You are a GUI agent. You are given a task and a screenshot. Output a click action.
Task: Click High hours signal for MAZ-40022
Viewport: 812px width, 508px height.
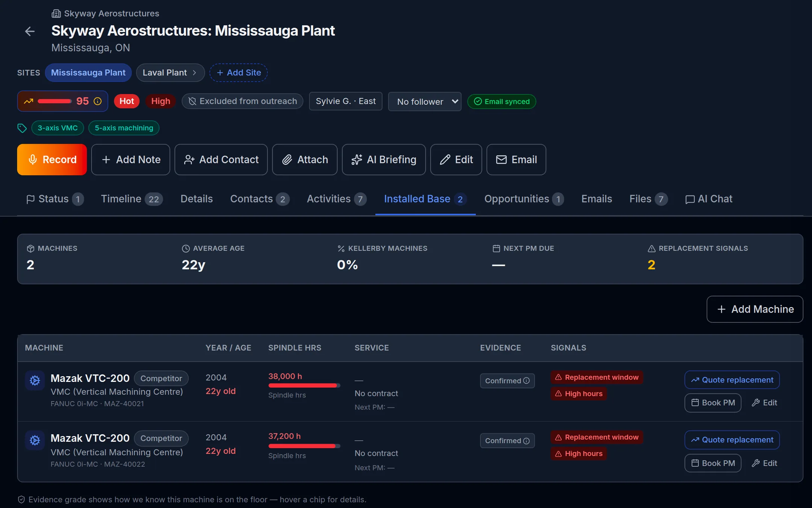click(579, 454)
